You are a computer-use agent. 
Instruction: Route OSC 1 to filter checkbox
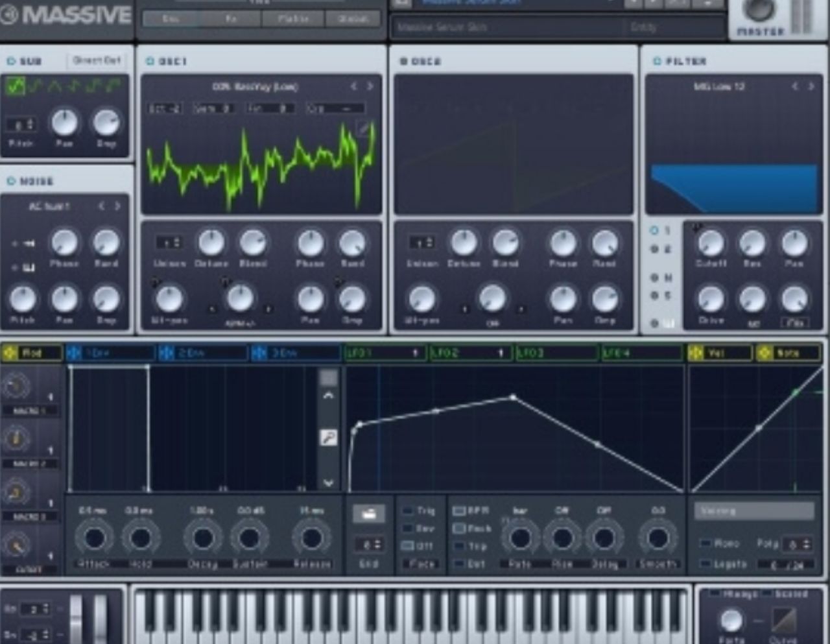[x=654, y=230]
